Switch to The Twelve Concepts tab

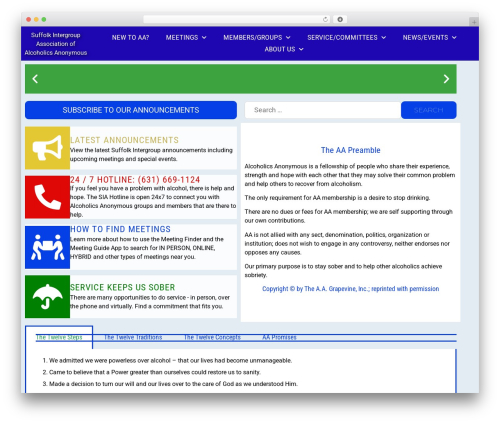[x=212, y=337]
